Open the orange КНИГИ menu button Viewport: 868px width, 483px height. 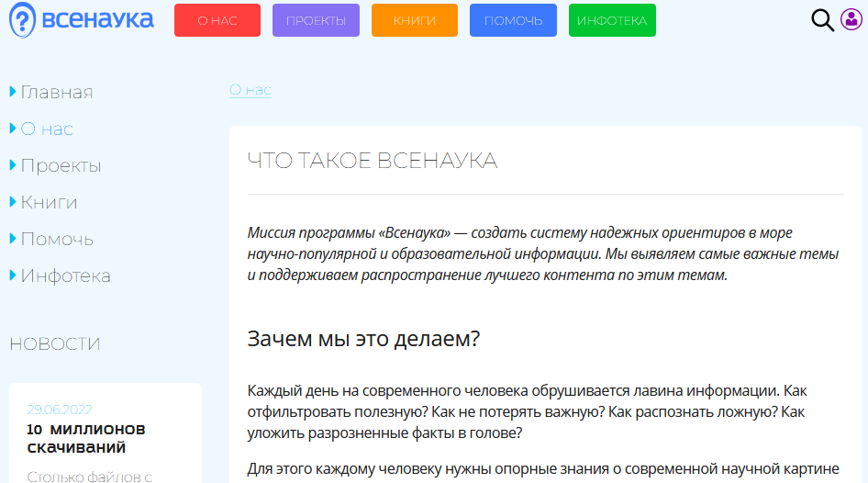click(x=415, y=20)
